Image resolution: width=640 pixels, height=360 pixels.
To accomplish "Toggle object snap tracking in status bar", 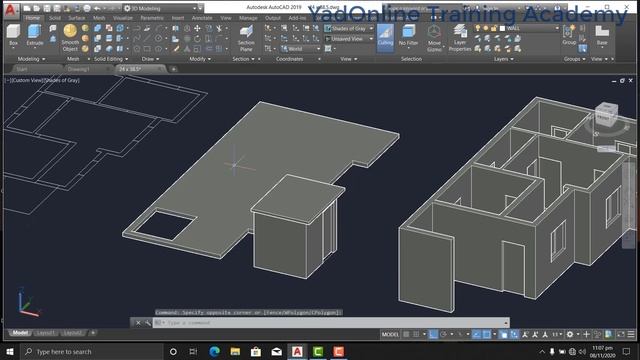I will pos(476,334).
